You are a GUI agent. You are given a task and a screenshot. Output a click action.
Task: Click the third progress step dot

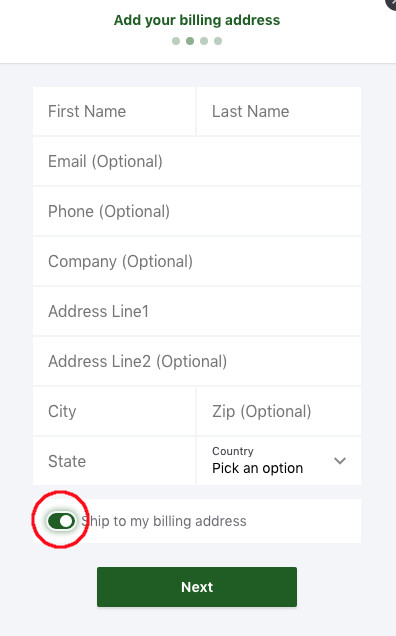[x=204, y=41]
